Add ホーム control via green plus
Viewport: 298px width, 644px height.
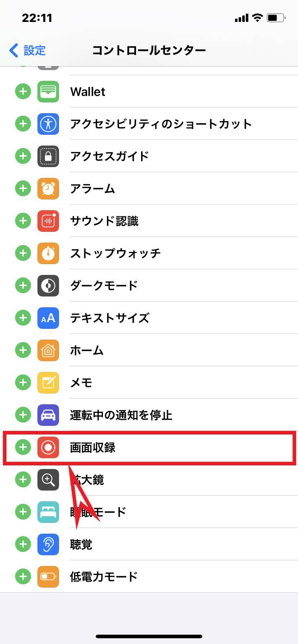tap(23, 350)
